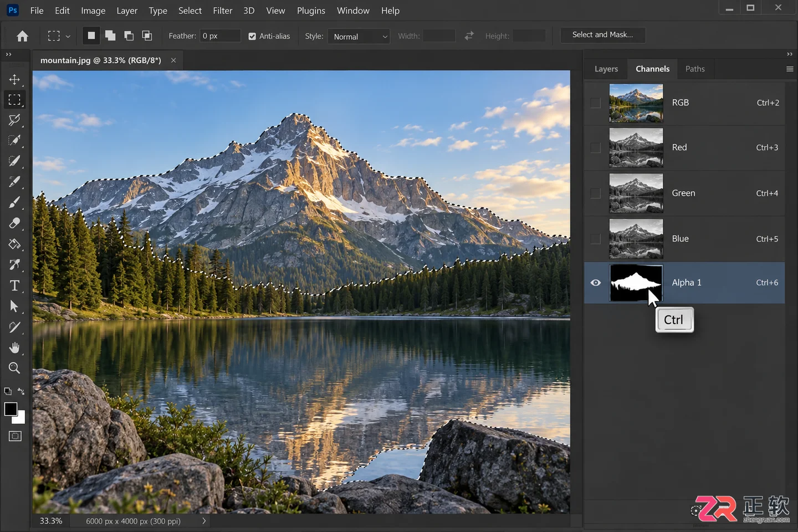Select the Path Selection arrow tool
This screenshot has width=798, height=532.
coord(14,306)
